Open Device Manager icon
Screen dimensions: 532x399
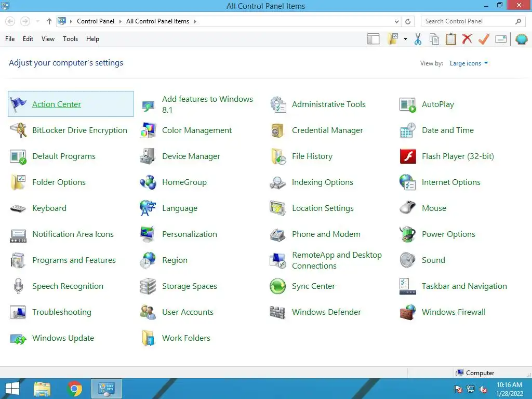click(148, 156)
